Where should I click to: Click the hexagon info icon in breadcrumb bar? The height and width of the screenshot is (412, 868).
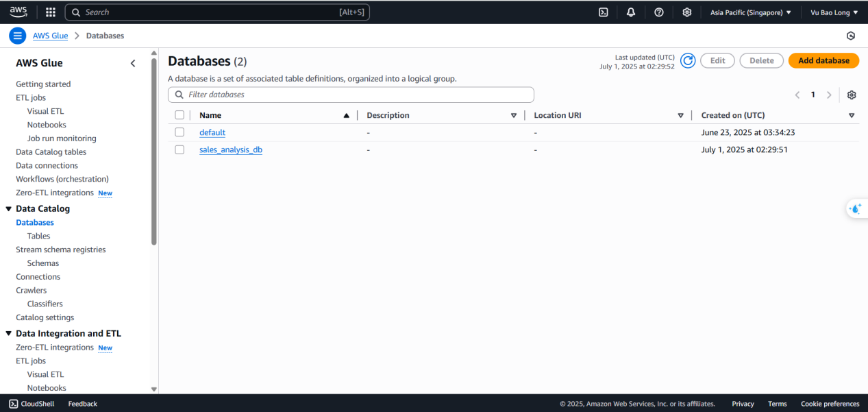pos(851,36)
